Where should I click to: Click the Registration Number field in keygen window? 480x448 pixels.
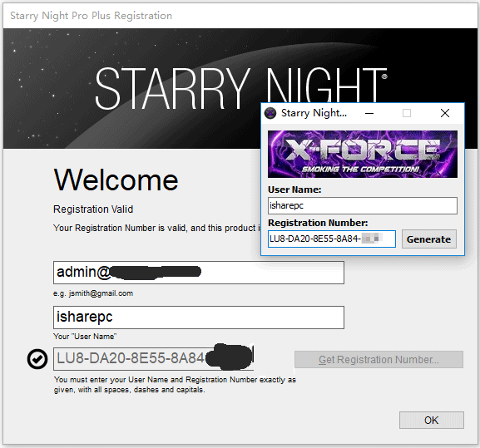332,239
